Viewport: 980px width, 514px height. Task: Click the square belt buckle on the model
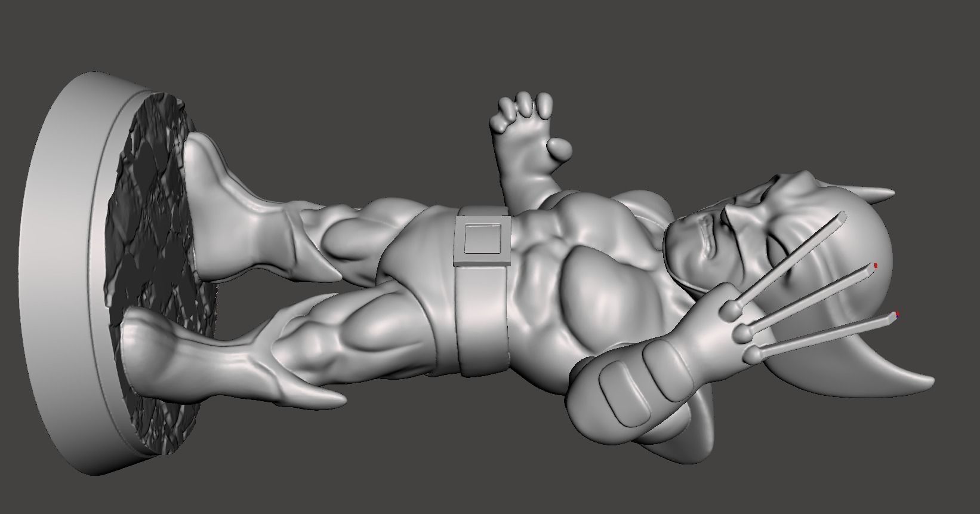[x=482, y=240]
